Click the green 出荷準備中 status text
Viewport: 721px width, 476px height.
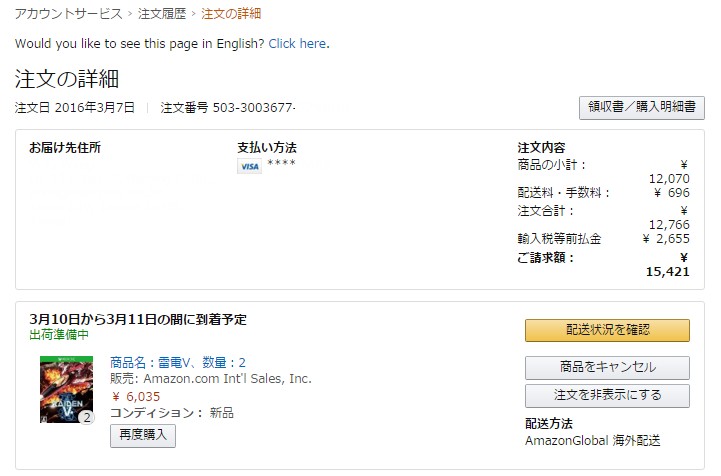tap(59, 335)
